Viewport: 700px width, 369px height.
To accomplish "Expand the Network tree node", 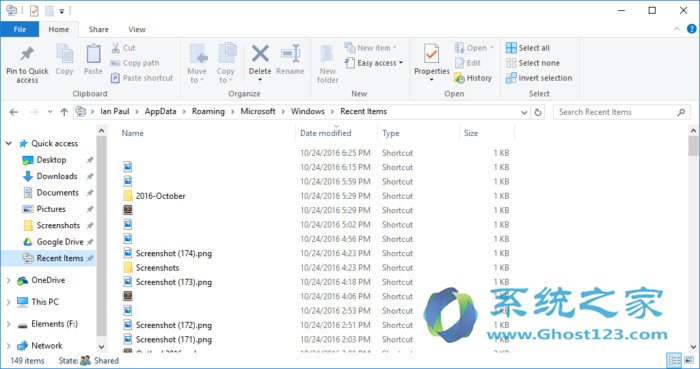I will [8, 346].
